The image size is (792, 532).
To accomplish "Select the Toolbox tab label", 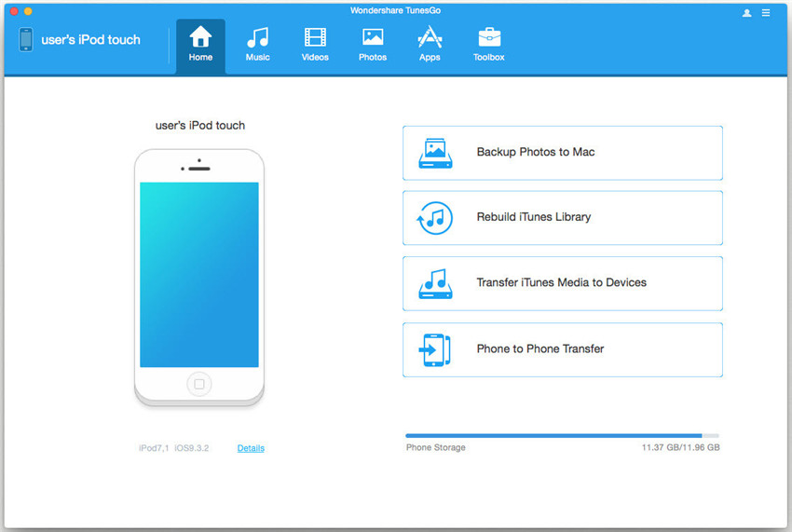I will (488, 58).
